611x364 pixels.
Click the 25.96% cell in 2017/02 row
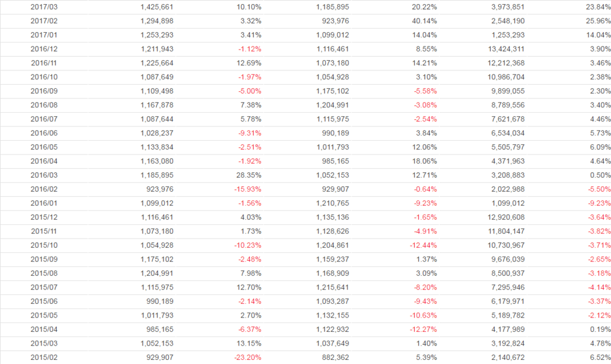pyautogui.click(x=598, y=21)
